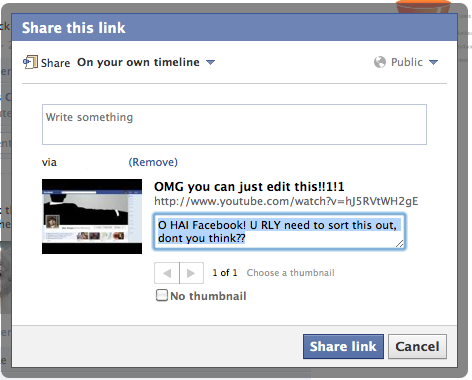Click the video thumbnail preview

[92, 216]
